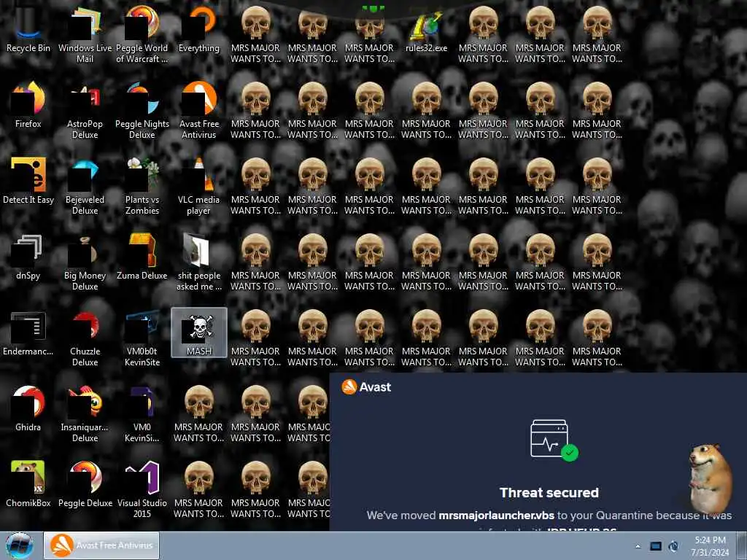This screenshot has width=747, height=560.
Task: Show hidden system tray icons arrow
Action: pyautogui.click(x=638, y=546)
